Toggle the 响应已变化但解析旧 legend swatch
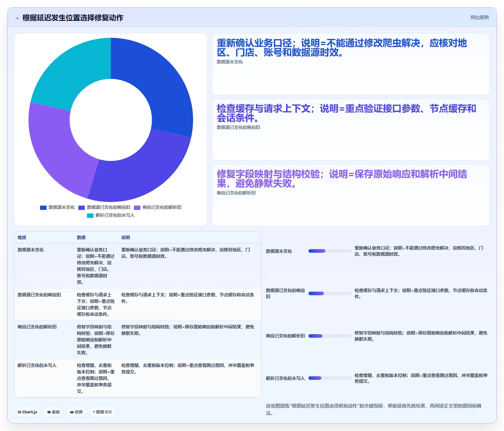Image resolution: width=504 pixels, height=431 pixels. pos(137,207)
